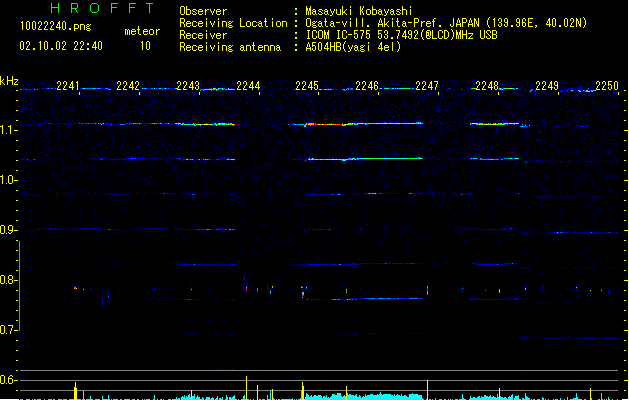This screenshot has height=400, width=629.
Task: Click time marker 2250
Action: click(607, 86)
